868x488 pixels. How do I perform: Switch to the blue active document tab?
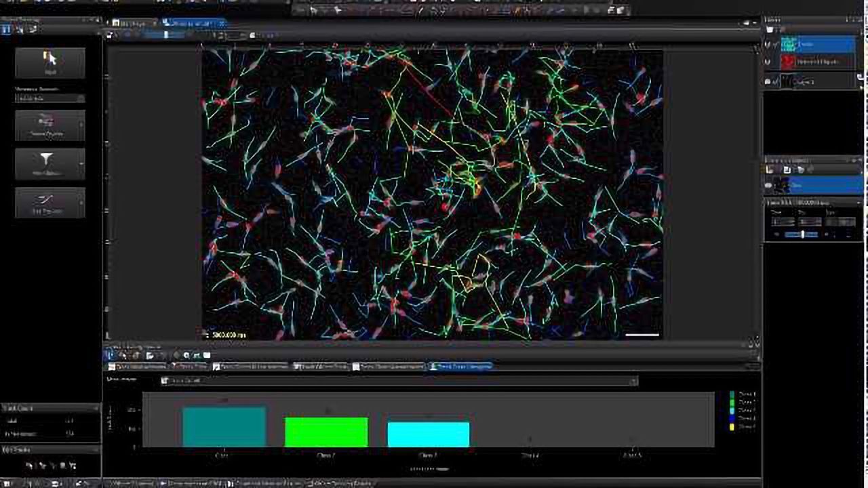pyautogui.click(x=194, y=23)
